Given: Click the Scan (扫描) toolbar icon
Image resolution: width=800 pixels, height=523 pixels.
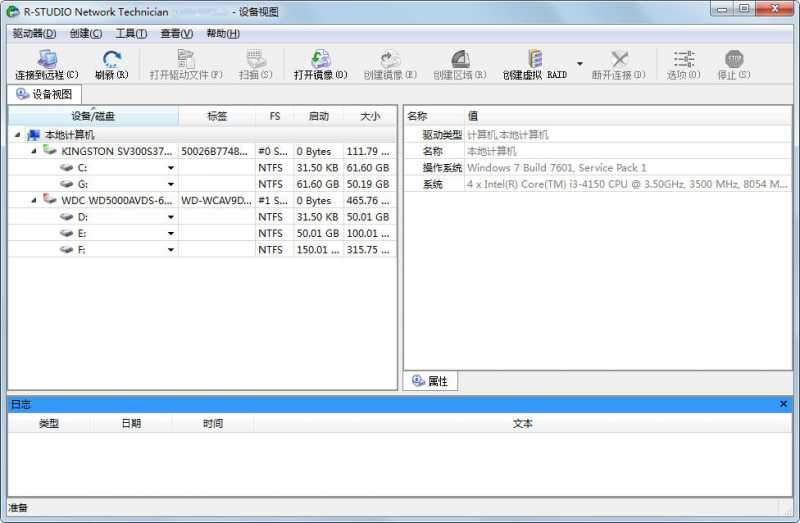Looking at the screenshot, I should point(256,59).
